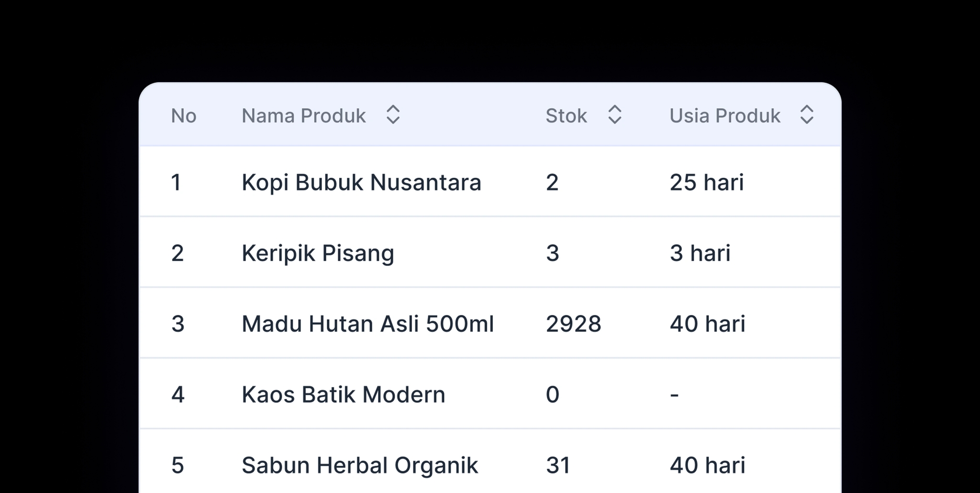Sort descending using Usia Produk chevron
The image size is (980, 493).
click(x=806, y=121)
